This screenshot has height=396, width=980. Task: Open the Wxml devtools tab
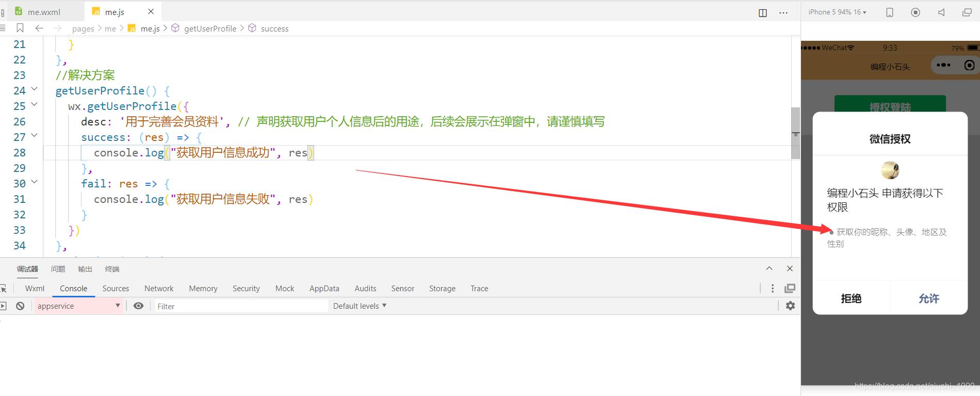click(35, 289)
